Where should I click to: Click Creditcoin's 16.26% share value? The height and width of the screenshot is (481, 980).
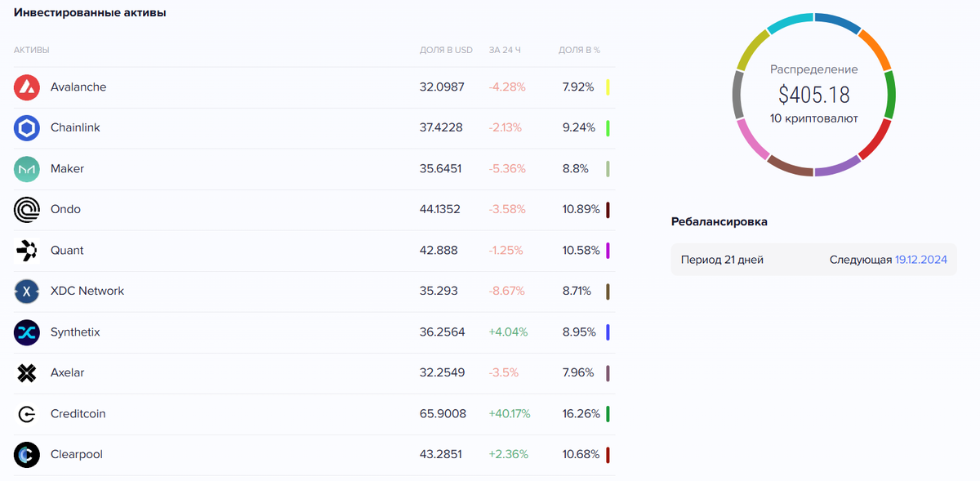[581, 414]
